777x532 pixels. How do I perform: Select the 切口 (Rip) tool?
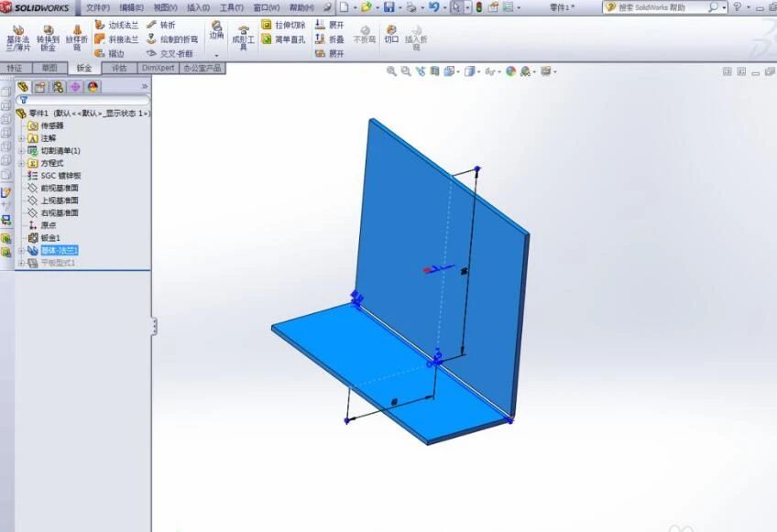coord(389,34)
